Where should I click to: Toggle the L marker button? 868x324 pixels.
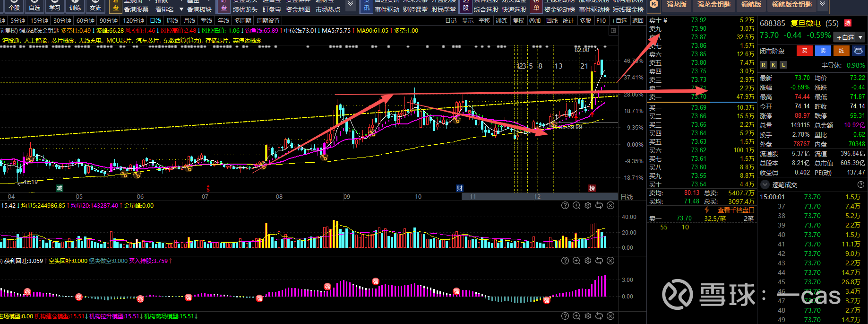click(x=783, y=65)
